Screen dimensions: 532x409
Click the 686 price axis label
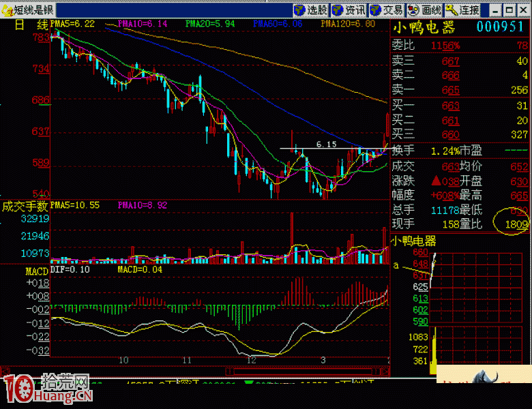point(40,100)
